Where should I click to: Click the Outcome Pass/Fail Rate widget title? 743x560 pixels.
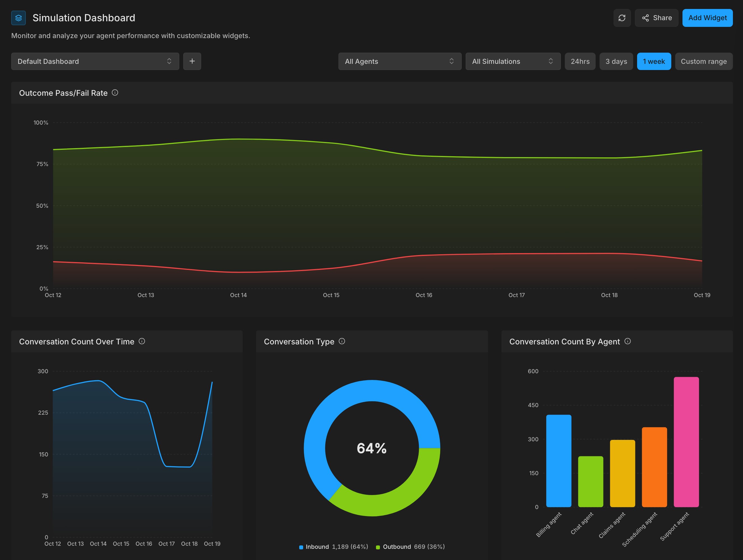pyautogui.click(x=63, y=93)
